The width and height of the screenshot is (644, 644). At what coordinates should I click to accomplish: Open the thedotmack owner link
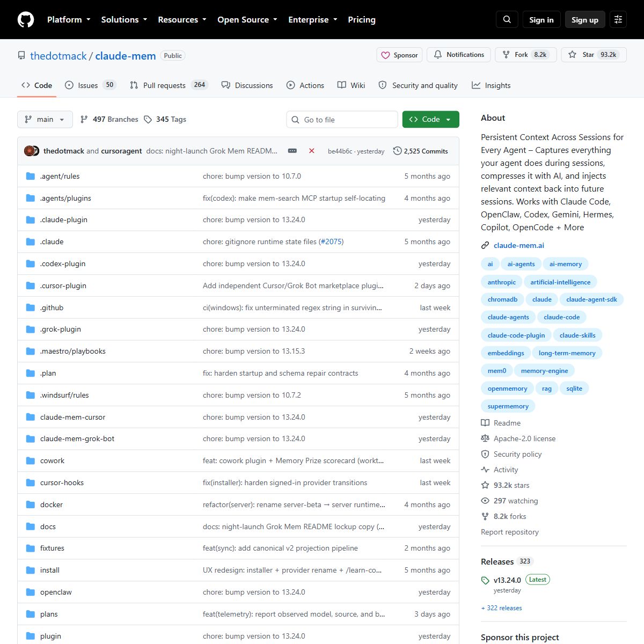pyautogui.click(x=58, y=56)
